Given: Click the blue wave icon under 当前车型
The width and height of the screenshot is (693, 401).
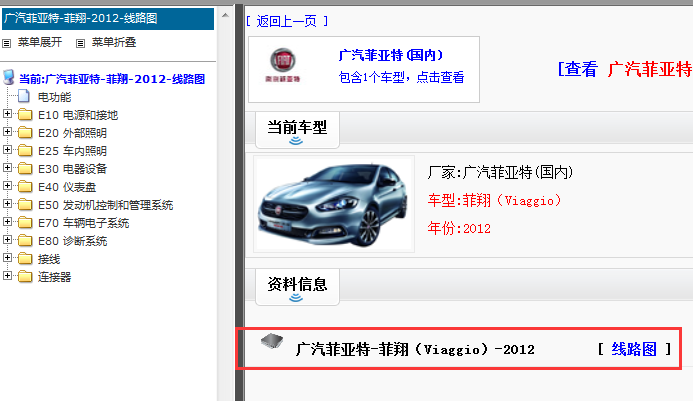Looking at the screenshot, I should [x=296, y=141].
